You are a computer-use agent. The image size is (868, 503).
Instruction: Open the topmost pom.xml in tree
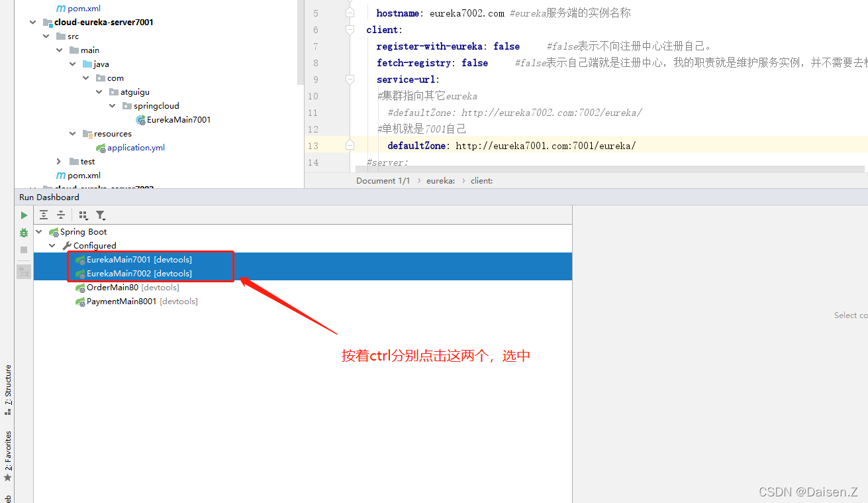pos(84,9)
